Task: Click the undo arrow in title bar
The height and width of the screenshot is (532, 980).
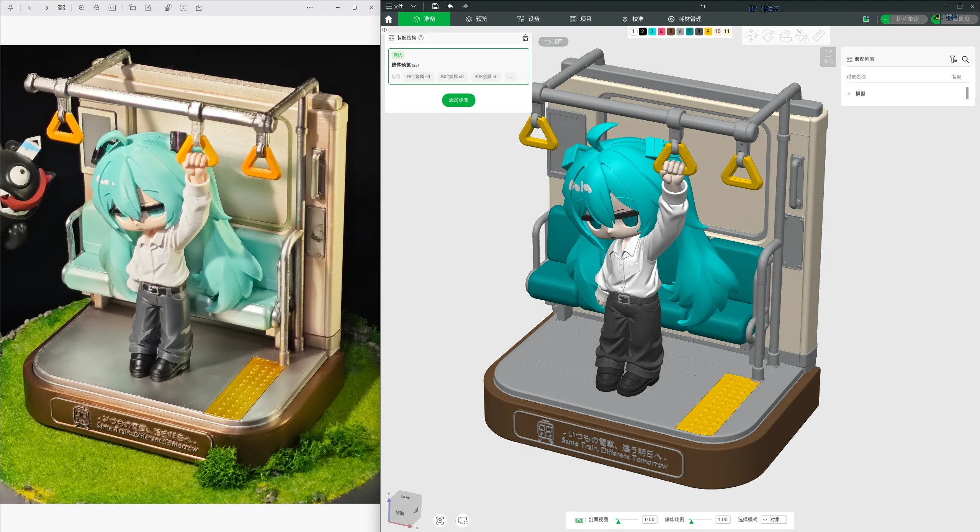Action: tap(450, 6)
